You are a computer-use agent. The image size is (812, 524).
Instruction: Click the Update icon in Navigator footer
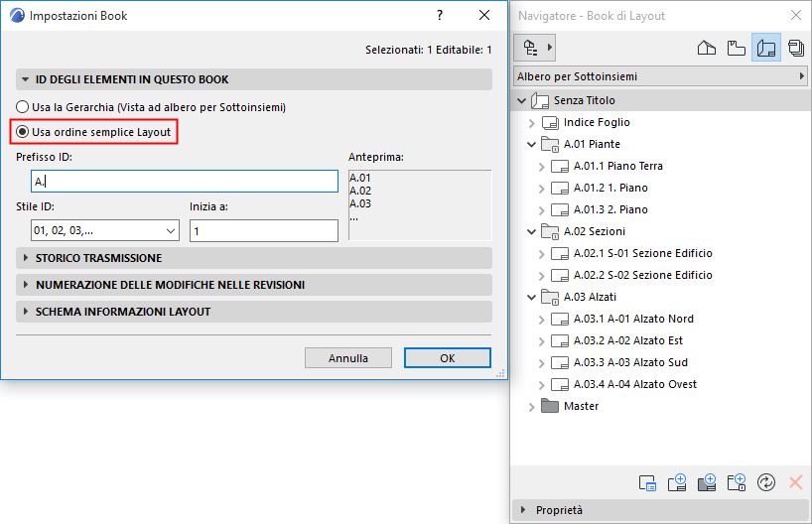point(766,482)
